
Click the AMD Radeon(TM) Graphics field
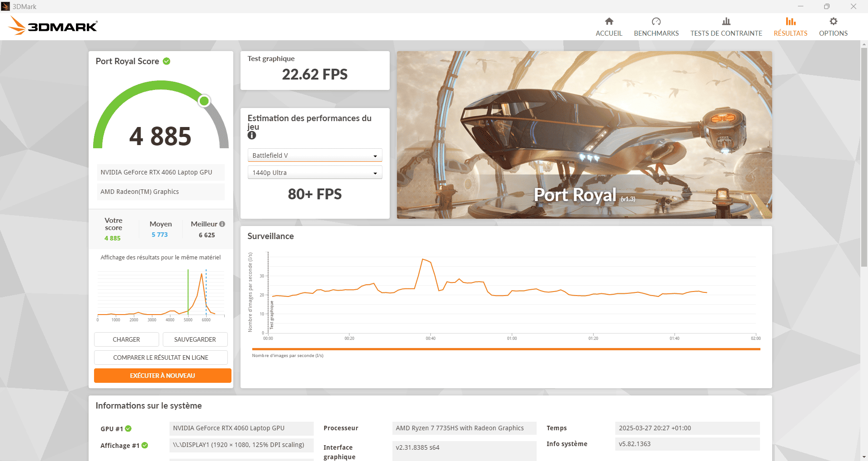pyautogui.click(x=160, y=192)
